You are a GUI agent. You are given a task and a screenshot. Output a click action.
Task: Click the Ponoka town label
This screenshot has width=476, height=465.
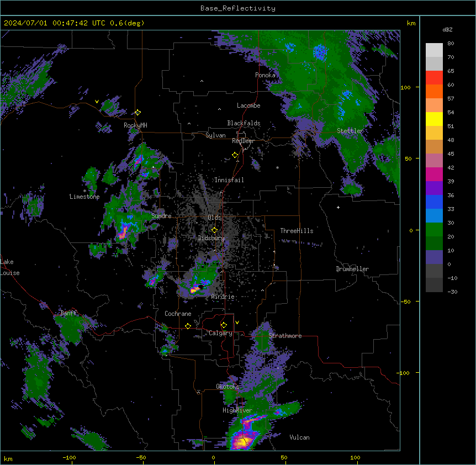[265, 75]
